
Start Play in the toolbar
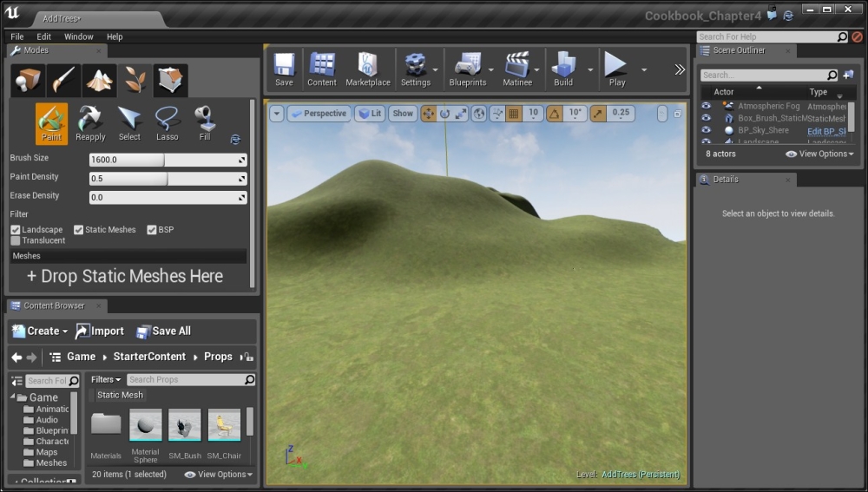(x=616, y=69)
